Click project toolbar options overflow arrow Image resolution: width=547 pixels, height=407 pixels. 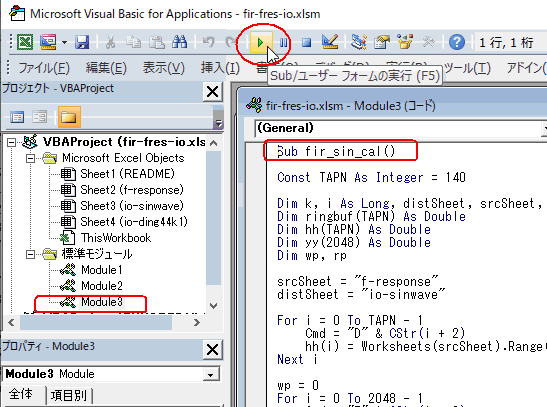[218, 123]
